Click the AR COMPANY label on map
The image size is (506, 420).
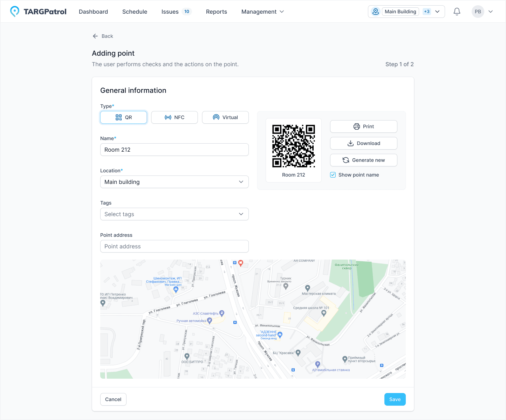coord(304,261)
